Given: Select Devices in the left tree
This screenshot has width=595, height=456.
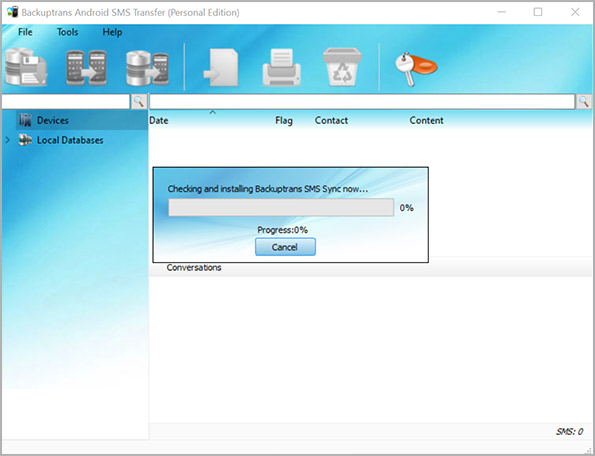Looking at the screenshot, I should click(x=53, y=120).
